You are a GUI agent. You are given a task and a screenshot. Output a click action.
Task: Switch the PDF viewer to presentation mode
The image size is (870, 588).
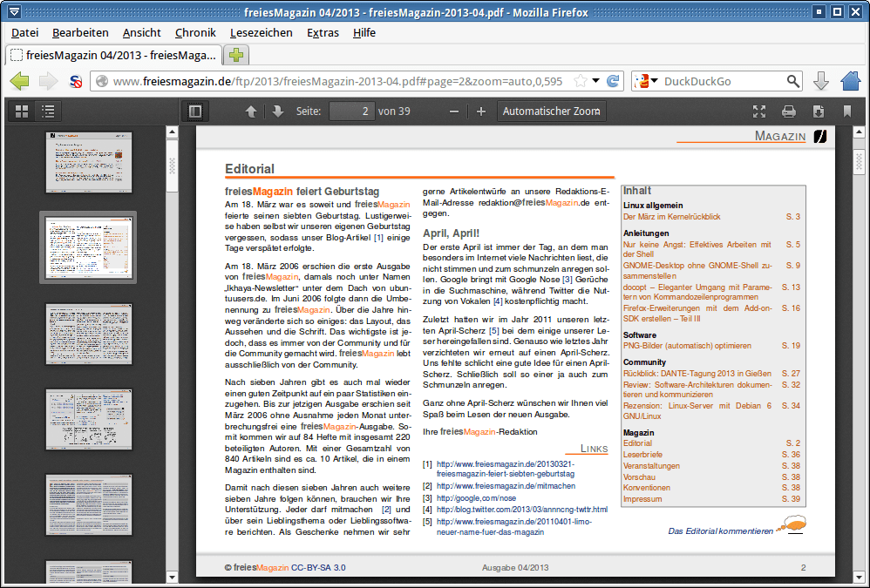(759, 112)
